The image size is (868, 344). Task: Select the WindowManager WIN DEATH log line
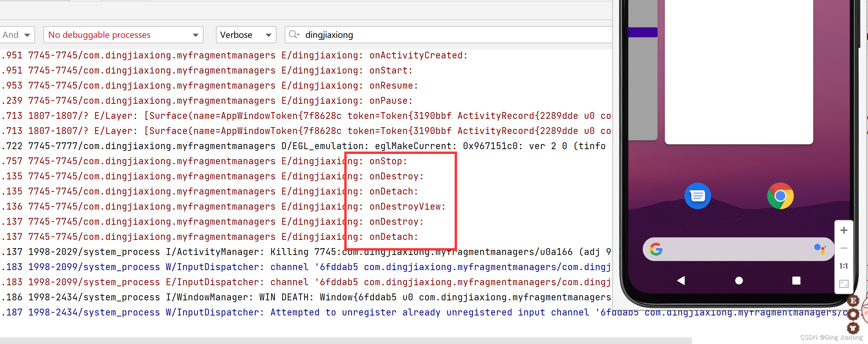point(306,297)
